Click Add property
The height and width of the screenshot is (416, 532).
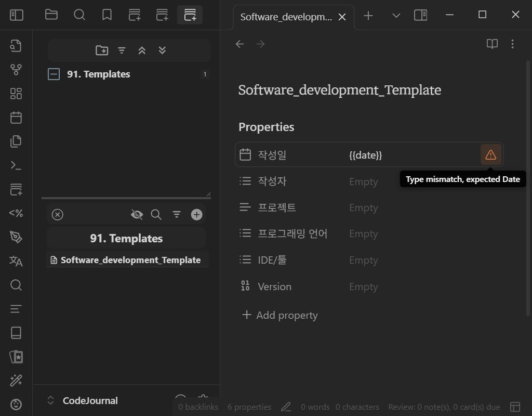click(x=280, y=315)
